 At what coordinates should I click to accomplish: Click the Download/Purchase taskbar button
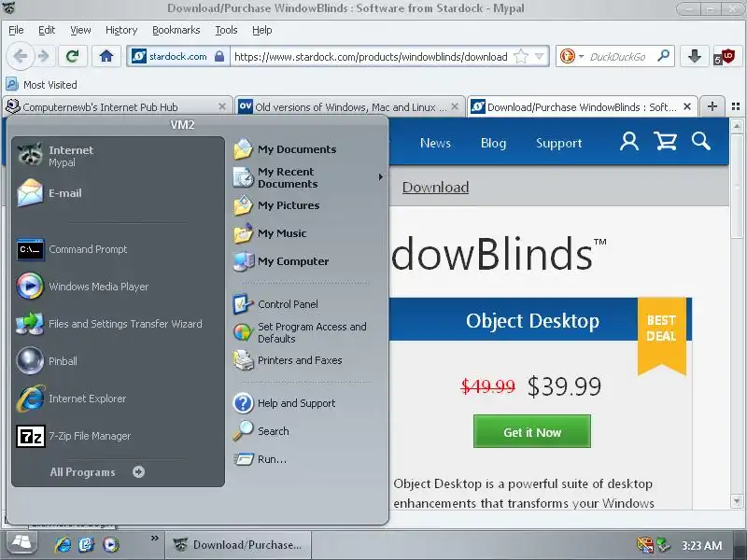pyautogui.click(x=239, y=544)
